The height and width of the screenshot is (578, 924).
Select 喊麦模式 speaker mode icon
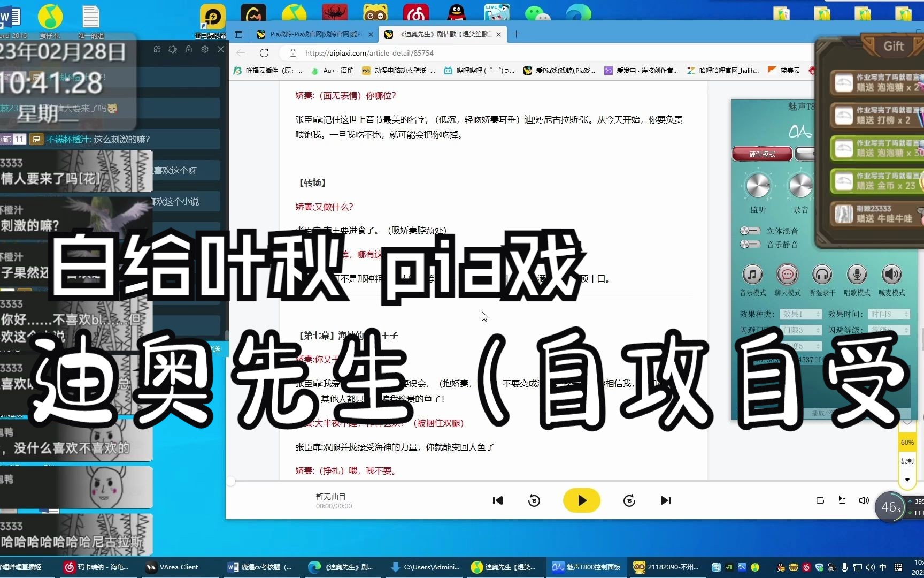click(x=891, y=275)
